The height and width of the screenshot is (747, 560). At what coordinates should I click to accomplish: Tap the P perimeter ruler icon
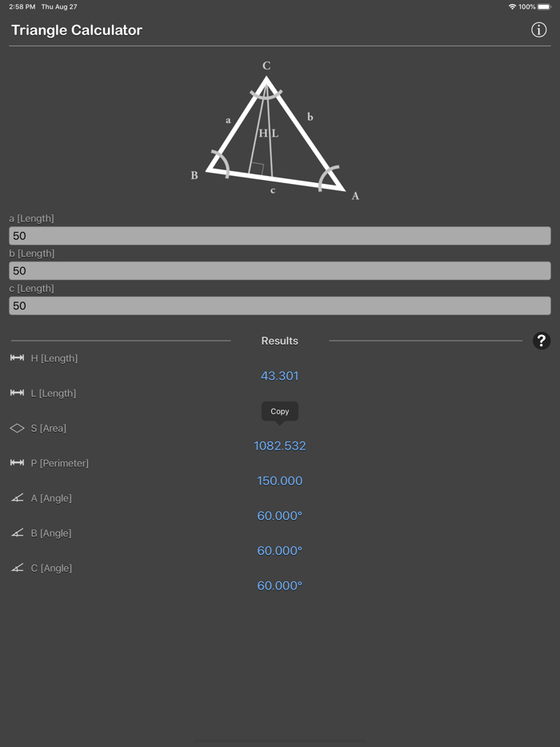[17, 462]
